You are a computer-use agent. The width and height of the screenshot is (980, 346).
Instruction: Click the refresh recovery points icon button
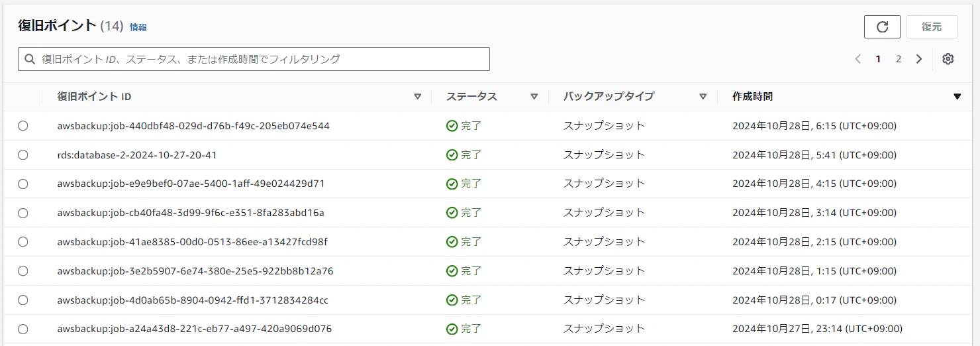point(882,27)
